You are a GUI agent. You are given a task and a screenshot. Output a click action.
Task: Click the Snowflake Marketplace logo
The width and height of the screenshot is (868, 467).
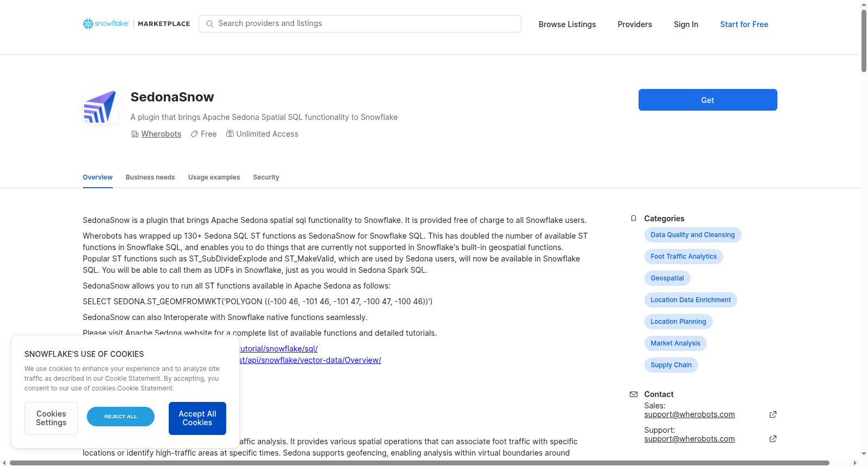pos(136,24)
